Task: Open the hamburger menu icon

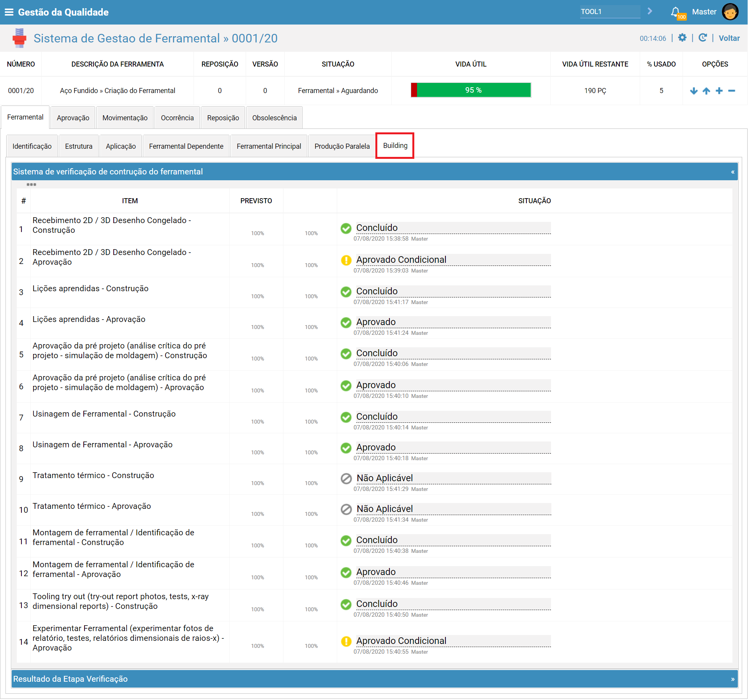Action: tap(9, 12)
